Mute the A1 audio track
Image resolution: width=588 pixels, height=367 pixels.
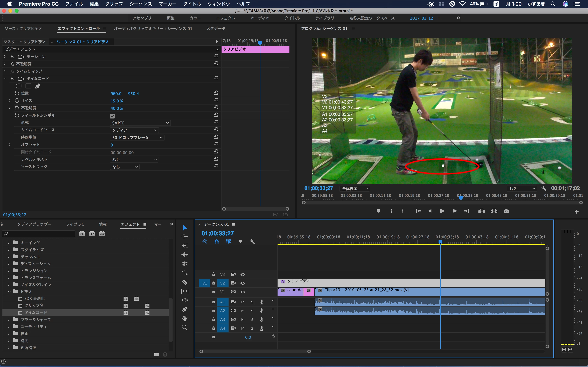click(243, 302)
